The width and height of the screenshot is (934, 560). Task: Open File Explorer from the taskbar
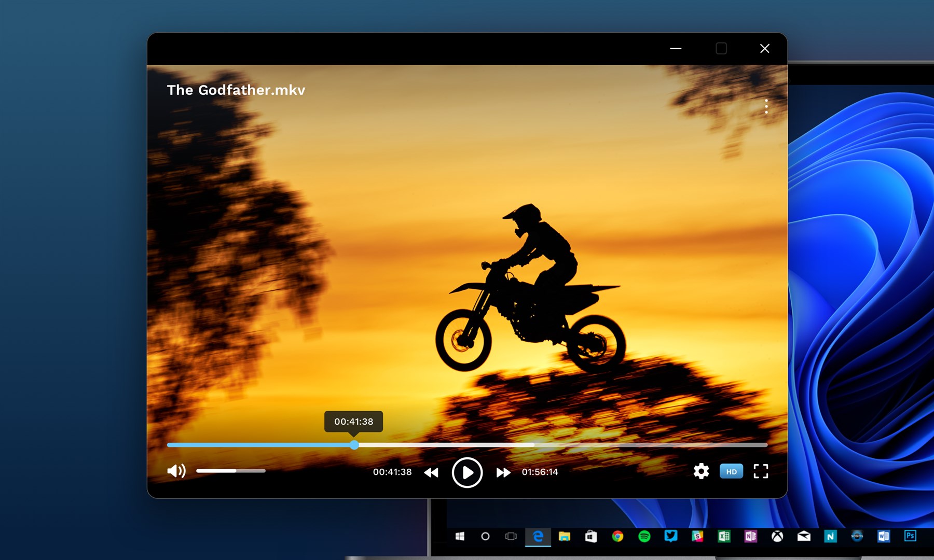(x=565, y=536)
